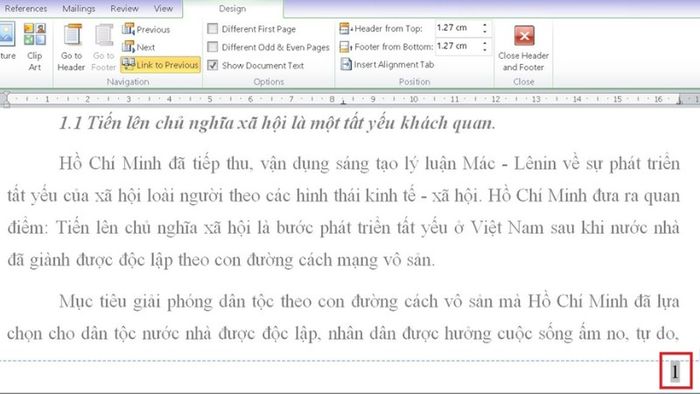Go to Header of the page
Viewport: 700px width, 394px height.
(x=71, y=48)
